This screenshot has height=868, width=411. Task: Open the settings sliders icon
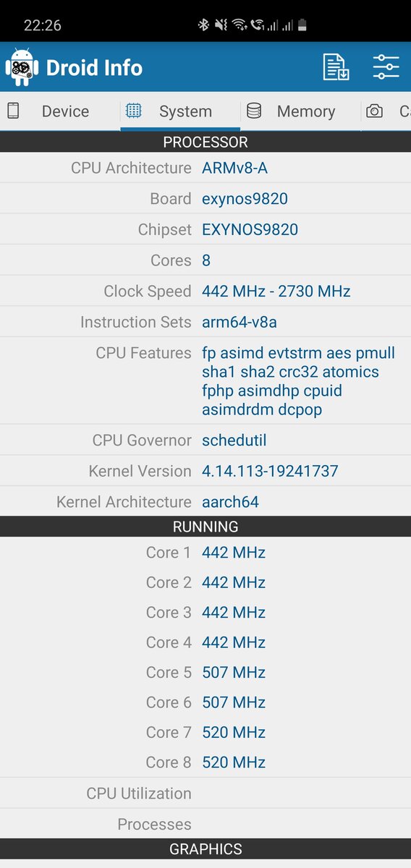386,67
